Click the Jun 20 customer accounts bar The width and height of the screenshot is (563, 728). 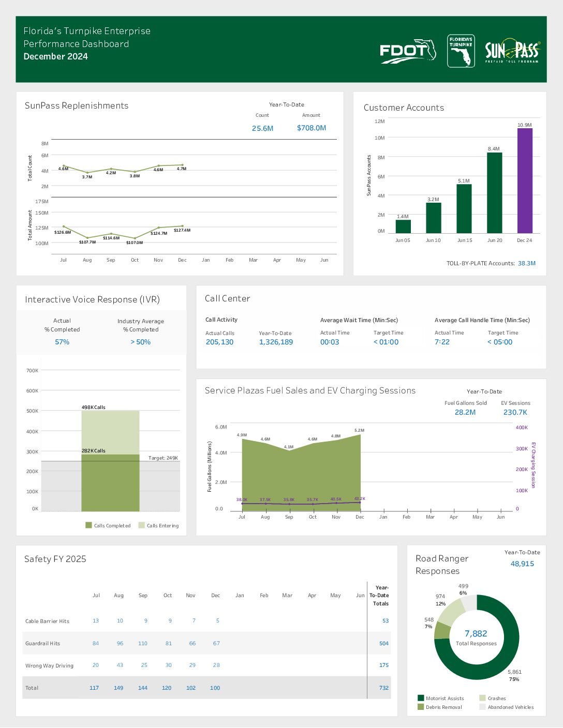click(494, 193)
